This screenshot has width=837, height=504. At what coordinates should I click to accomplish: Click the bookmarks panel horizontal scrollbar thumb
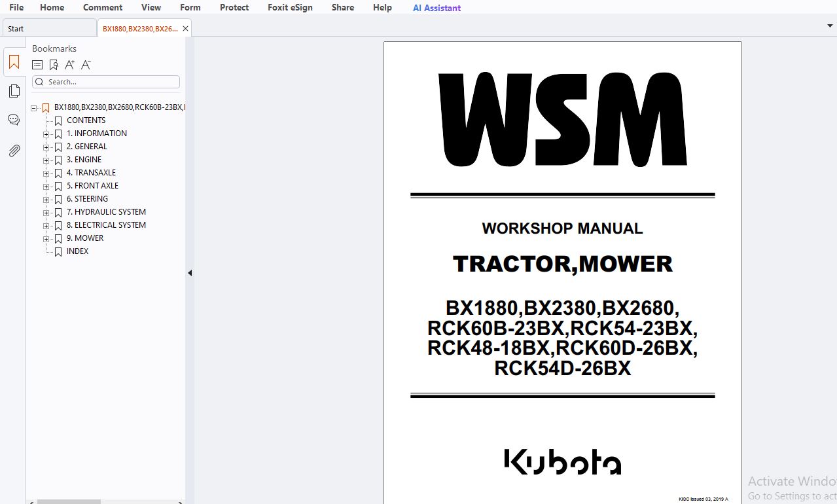pos(69,501)
